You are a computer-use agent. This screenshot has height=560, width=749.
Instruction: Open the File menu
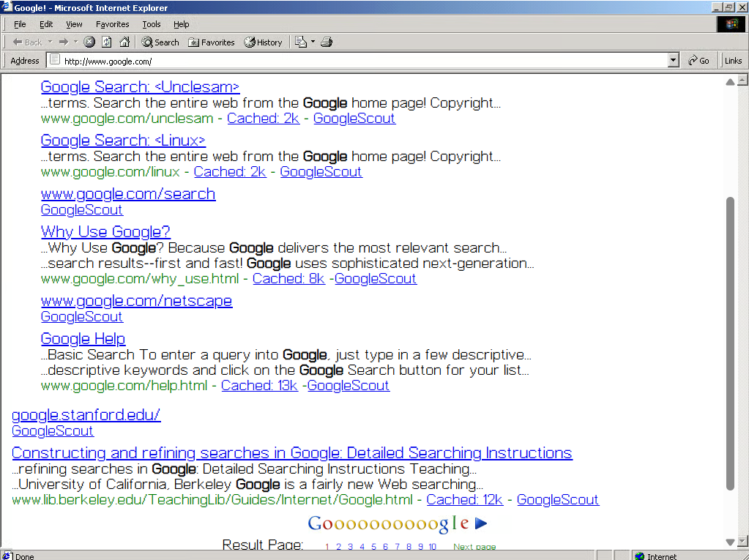[x=20, y=24]
